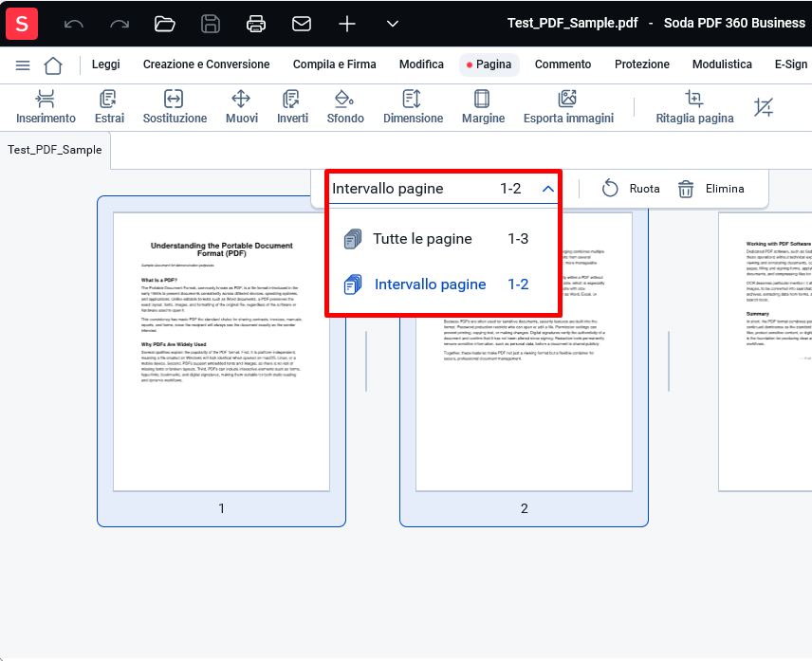The width and height of the screenshot is (812, 661).
Task: Open the Protezione tab
Action: [x=641, y=64]
